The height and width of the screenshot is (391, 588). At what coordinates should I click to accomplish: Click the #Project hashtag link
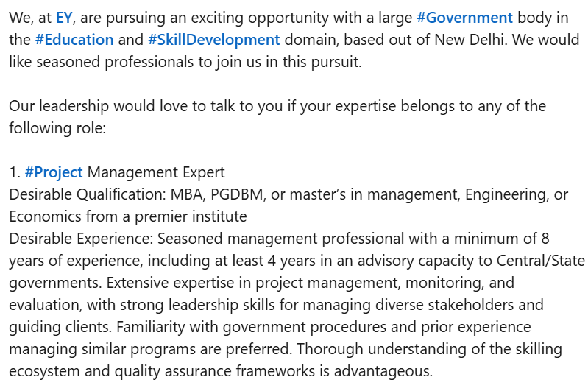click(54, 172)
